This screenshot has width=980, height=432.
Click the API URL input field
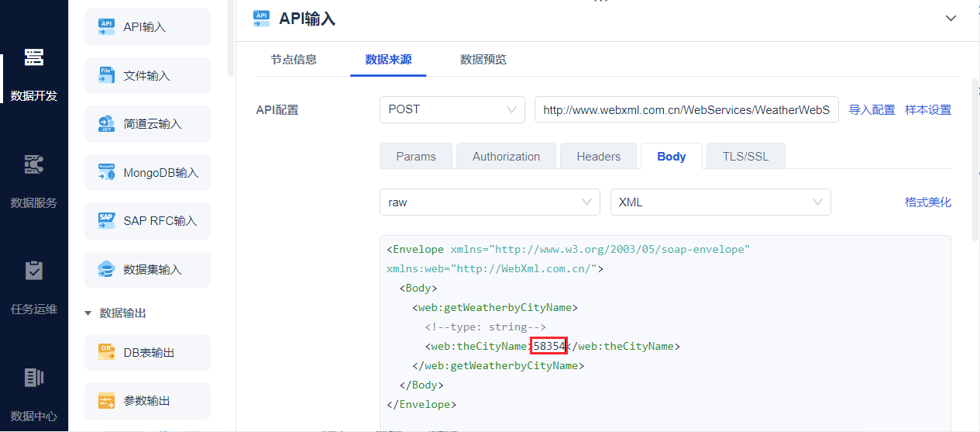point(686,110)
